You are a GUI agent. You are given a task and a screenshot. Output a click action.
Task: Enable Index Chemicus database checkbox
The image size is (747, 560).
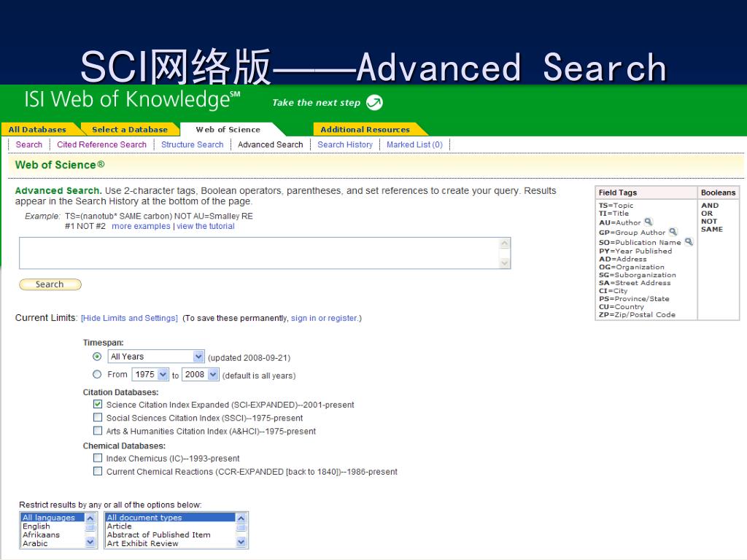point(98,458)
